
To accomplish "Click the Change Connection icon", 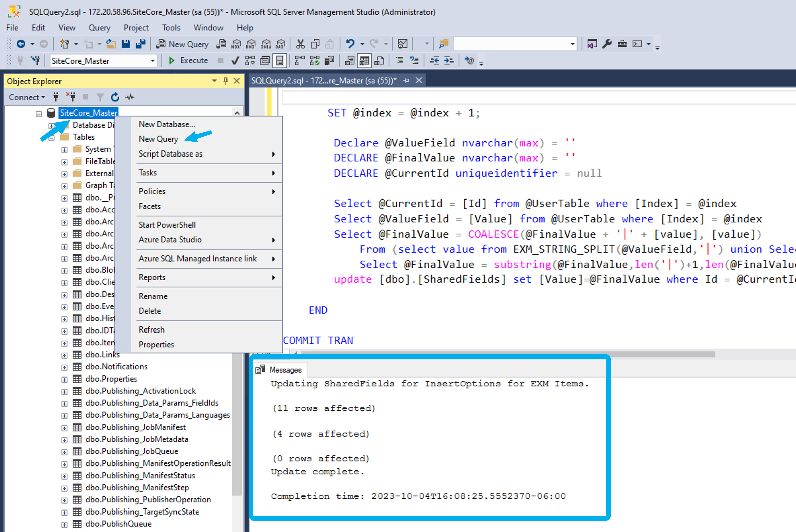I will pyautogui.click(x=35, y=61).
